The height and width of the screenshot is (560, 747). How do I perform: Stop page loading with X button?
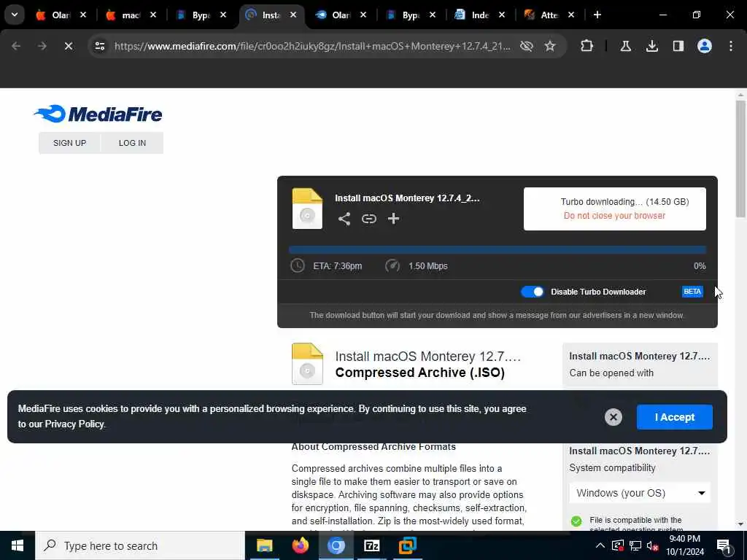pyautogui.click(x=69, y=46)
